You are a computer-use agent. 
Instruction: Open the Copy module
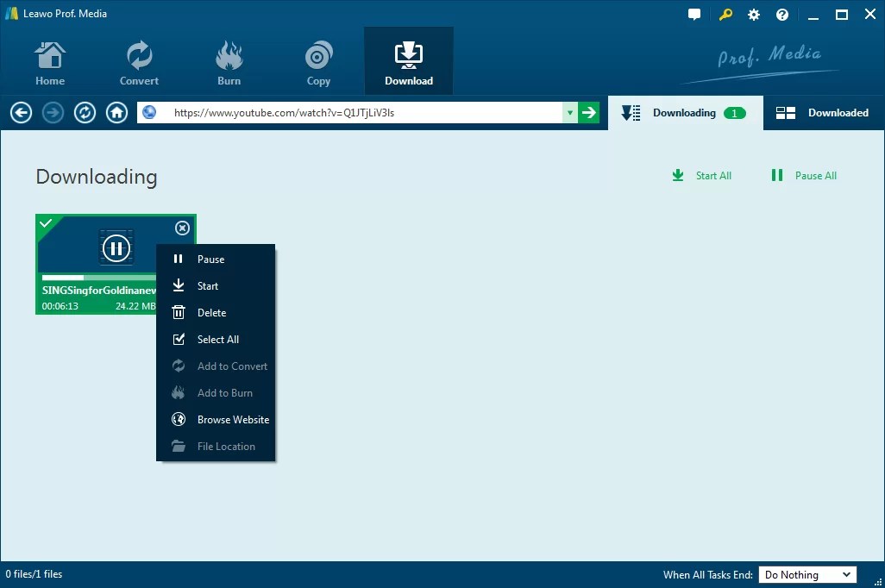(x=318, y=63)
